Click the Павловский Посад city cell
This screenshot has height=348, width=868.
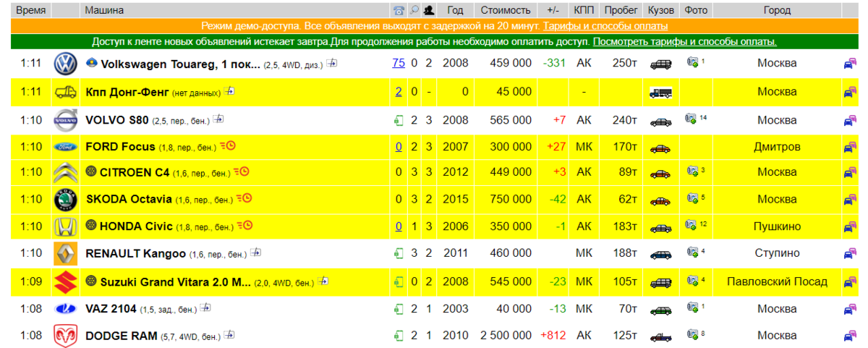777,281
